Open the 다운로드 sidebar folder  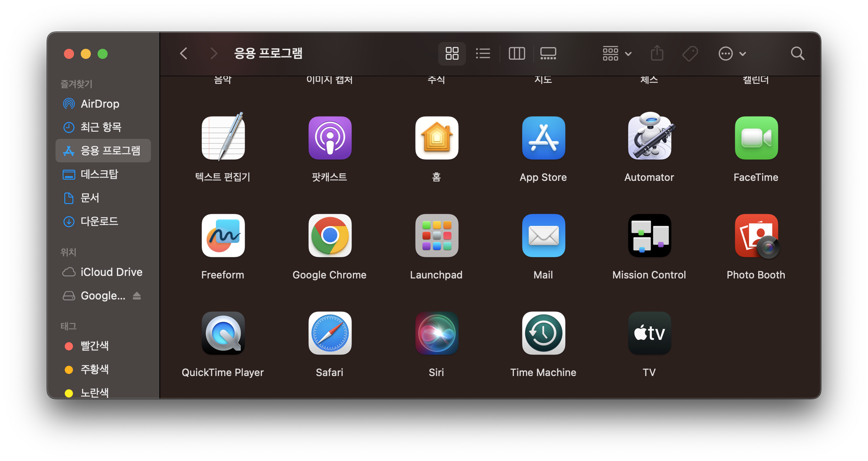click(x=99, y=221)
